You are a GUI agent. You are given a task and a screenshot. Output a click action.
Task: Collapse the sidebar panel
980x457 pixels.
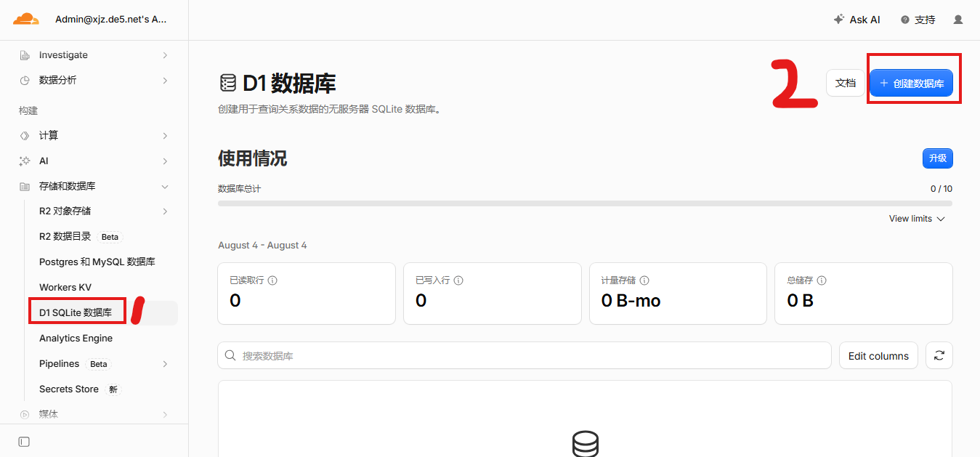click(24, 442)
